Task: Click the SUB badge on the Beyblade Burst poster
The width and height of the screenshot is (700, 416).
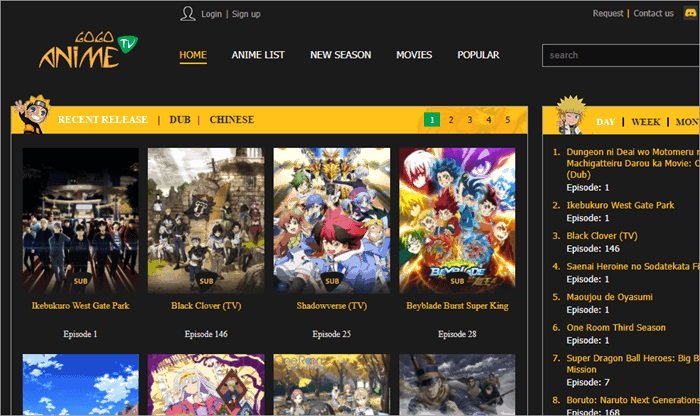Action: (457, 281)
